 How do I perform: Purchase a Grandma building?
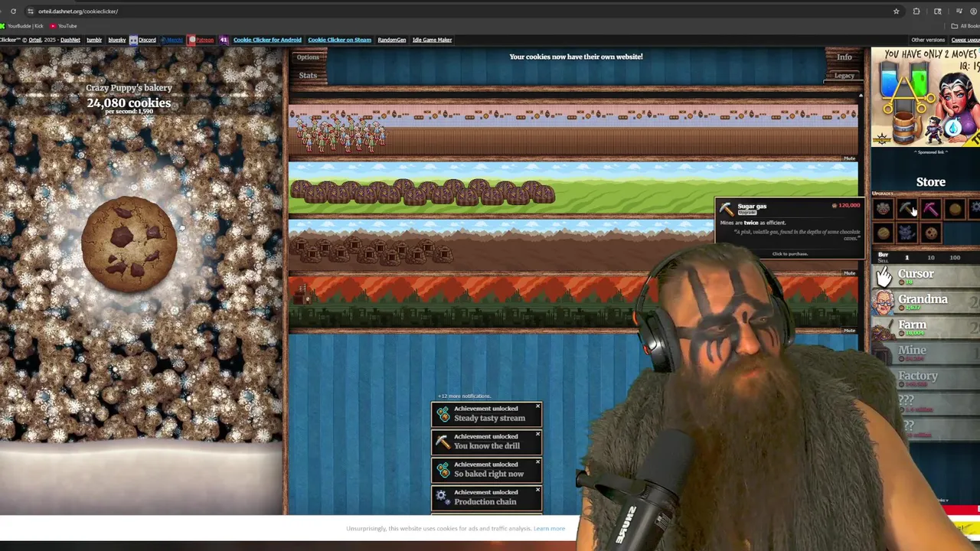tap(925, 302)
